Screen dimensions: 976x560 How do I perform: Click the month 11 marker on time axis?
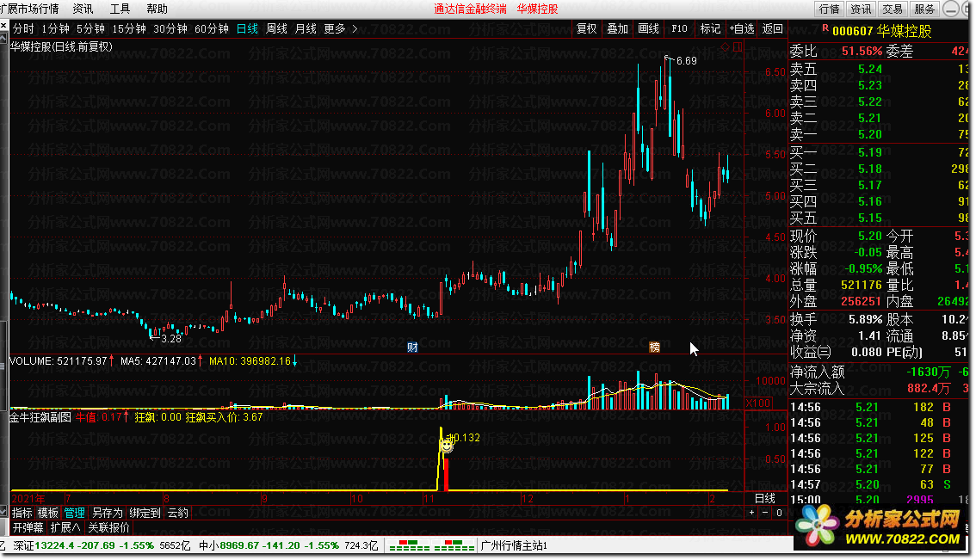coord(429,498)
